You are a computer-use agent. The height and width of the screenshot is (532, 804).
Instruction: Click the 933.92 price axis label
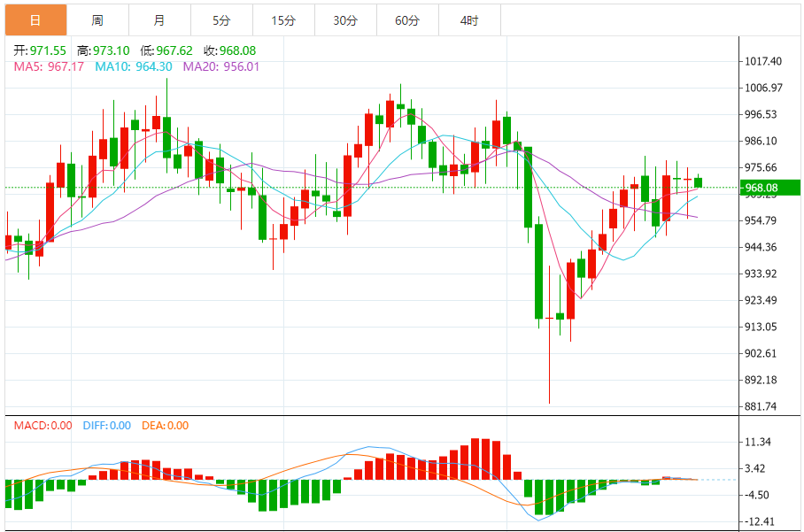pyautogui.click(x=761, y=274)
